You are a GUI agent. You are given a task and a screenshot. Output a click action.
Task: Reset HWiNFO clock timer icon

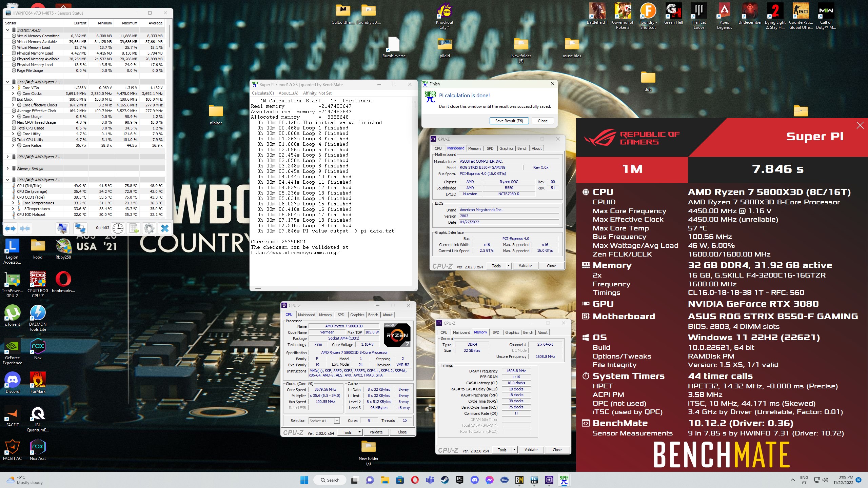[x=118, y=228]
